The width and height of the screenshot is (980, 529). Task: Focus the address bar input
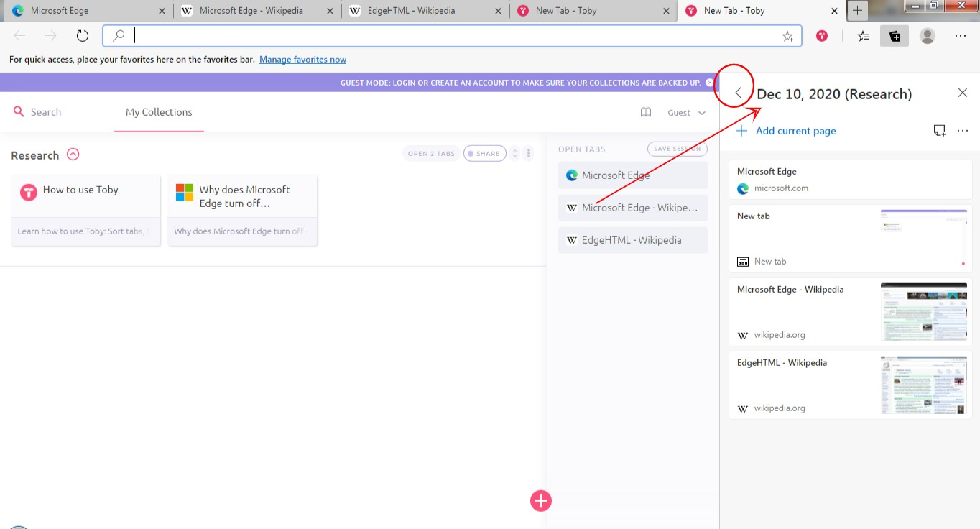(x=453, y=36)
